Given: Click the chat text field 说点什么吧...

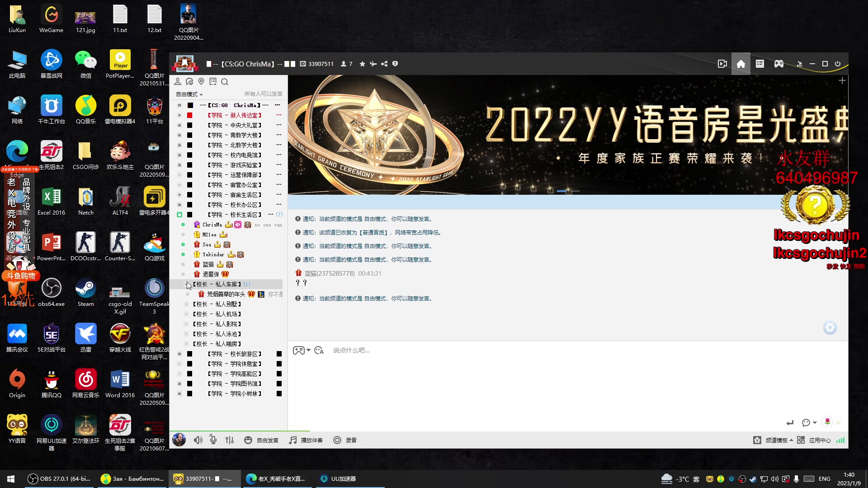Looking at the screenshot, I should tap(351, 350).
